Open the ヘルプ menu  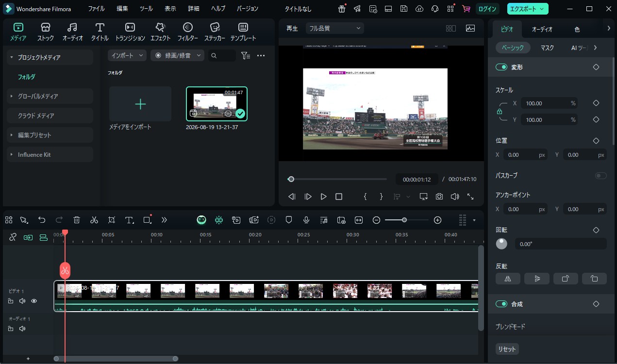click(218, 9)
